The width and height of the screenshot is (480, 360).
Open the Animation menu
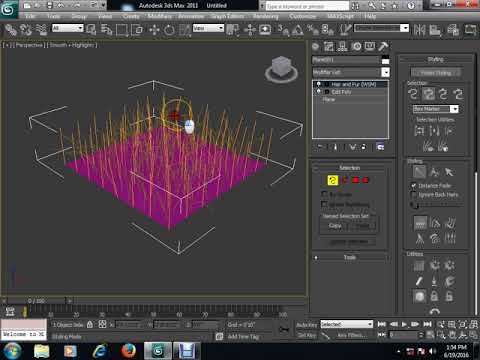pyautogui.click(x=191, y=16)
